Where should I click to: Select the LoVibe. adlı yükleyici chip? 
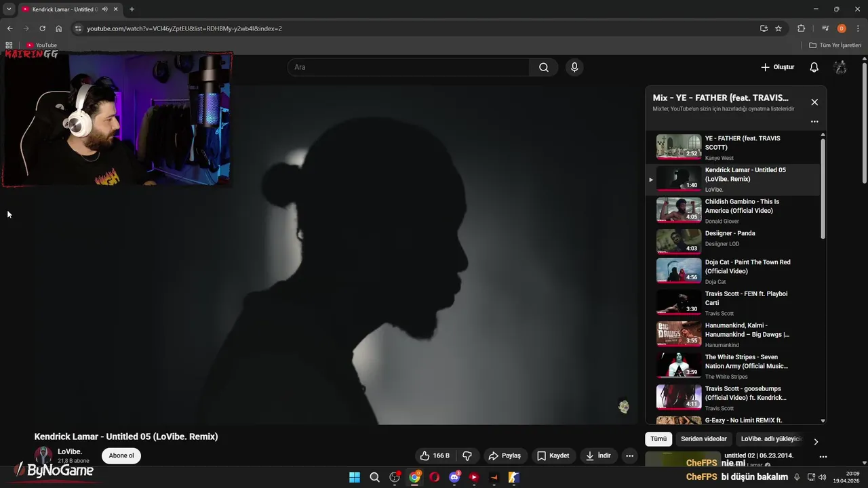point(771,439)
